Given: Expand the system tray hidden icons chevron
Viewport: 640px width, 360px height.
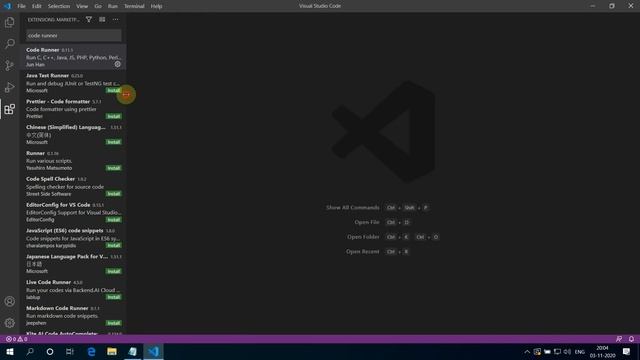Looking at the screenshot, I should [x=527, y=352].
